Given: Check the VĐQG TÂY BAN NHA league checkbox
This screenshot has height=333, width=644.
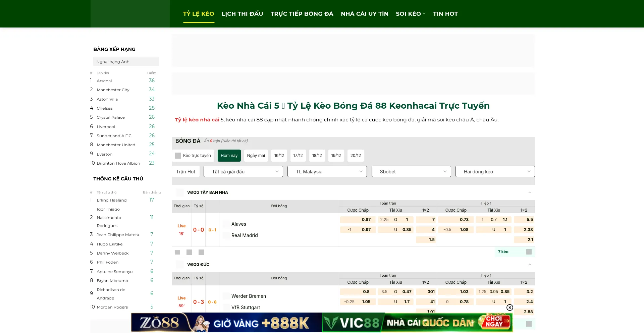Looking at the screenshot, I should pos(180,192).
